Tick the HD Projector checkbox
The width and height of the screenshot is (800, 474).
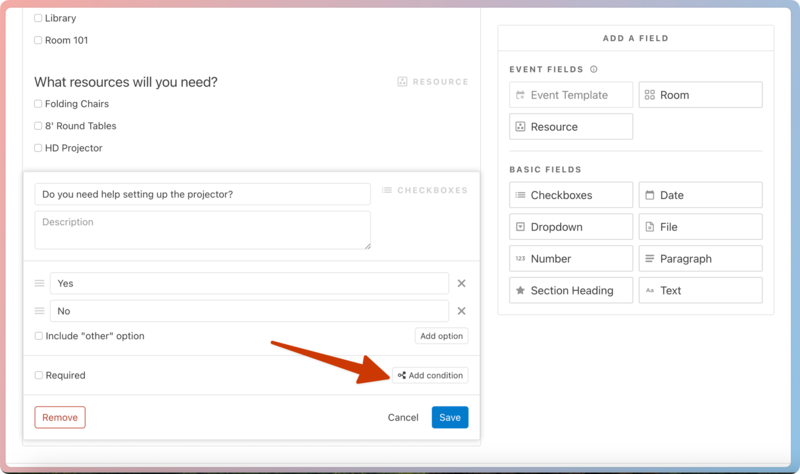point(38,148)
